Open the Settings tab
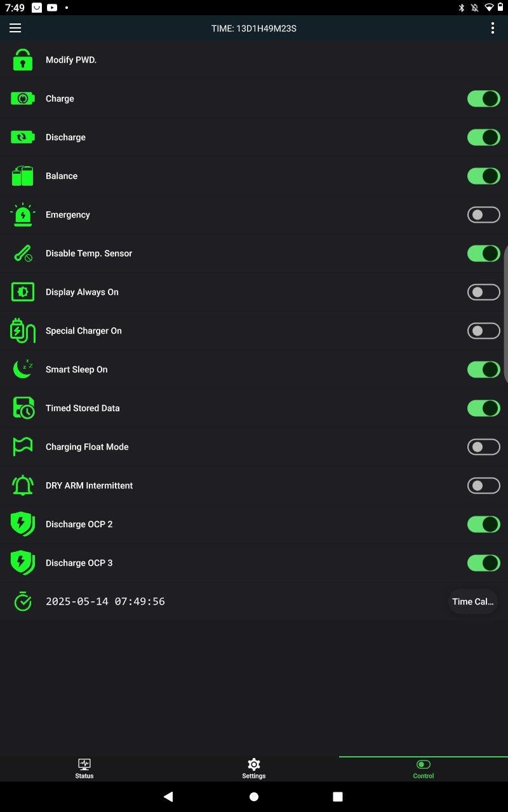This screenshot has height=812, width=508. click(254, 768)
